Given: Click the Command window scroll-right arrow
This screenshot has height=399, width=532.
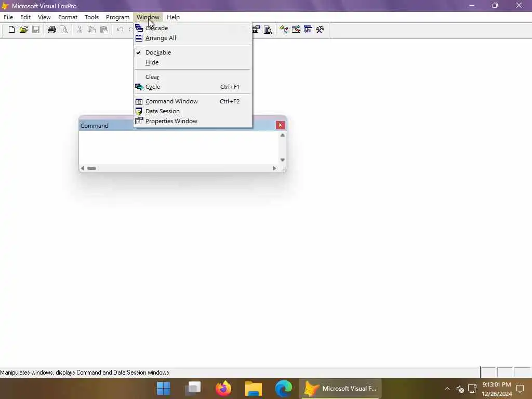Looking at the screenshot, I should pos(274,168).
